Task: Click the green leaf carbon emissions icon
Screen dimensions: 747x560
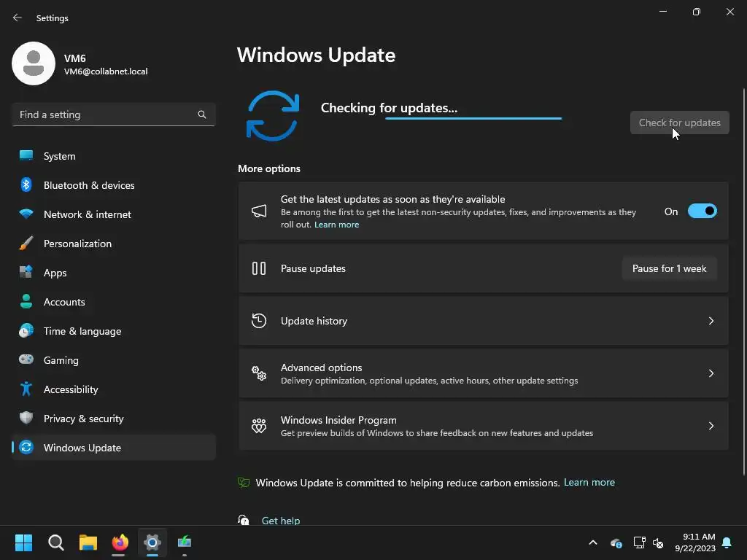Action: [x=244, y=483]
